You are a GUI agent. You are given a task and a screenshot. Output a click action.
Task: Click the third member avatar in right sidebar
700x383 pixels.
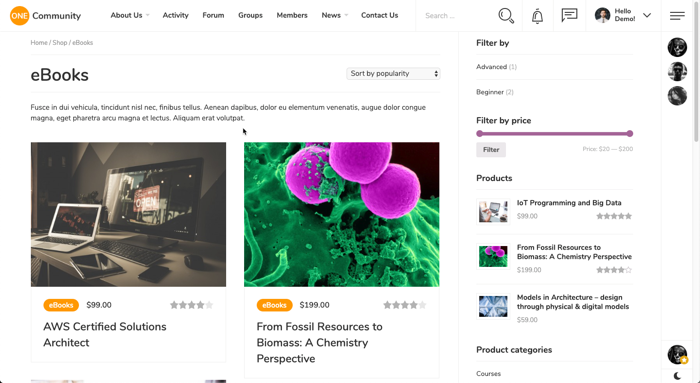coord(677,96)
